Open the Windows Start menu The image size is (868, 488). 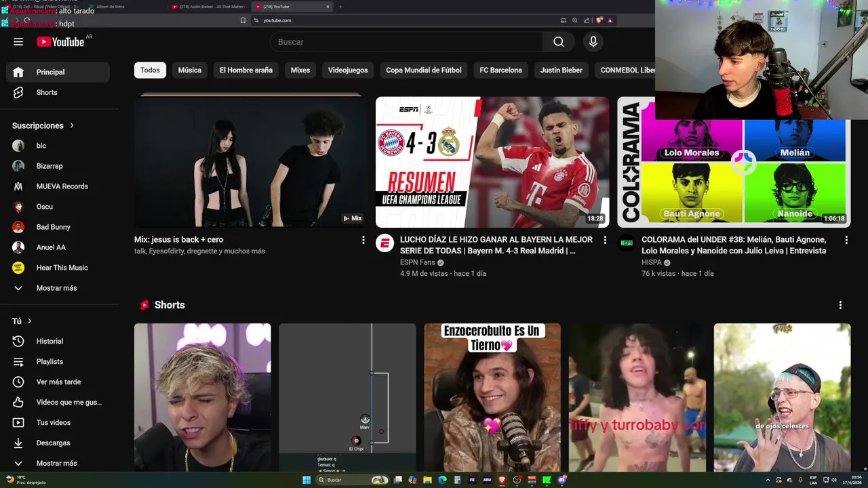point(307,480)
